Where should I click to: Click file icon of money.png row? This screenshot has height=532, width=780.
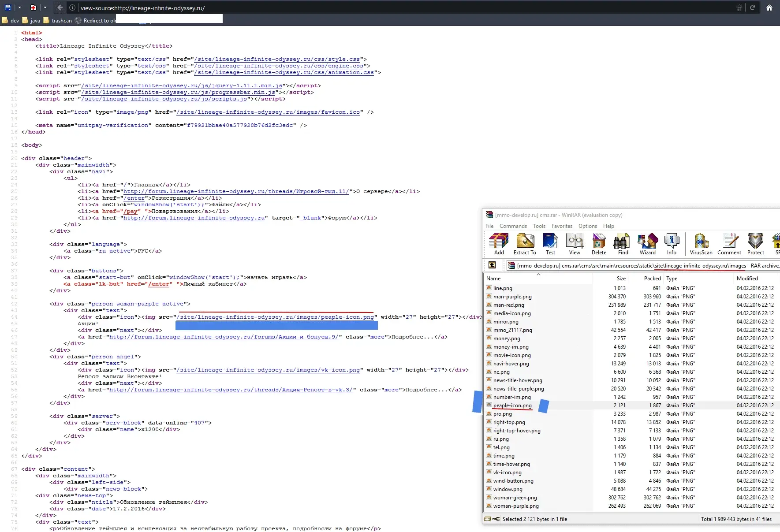pyautogui.click(x=489, y=338)
